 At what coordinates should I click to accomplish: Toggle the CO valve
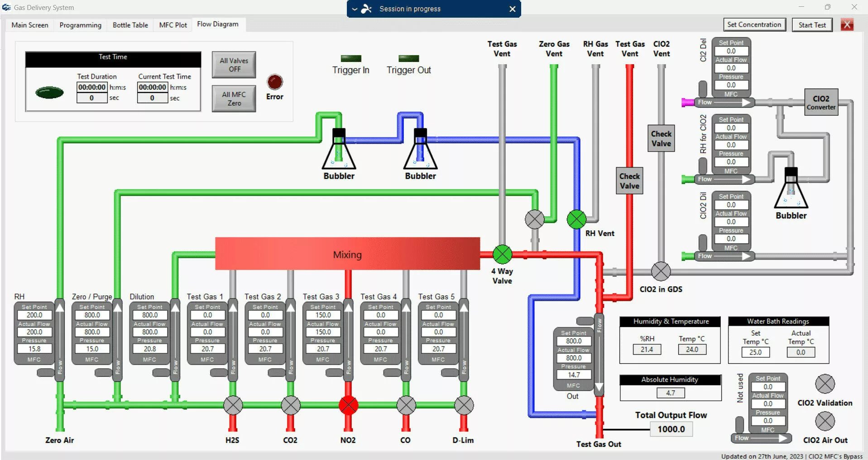click(x=406, y=405)
